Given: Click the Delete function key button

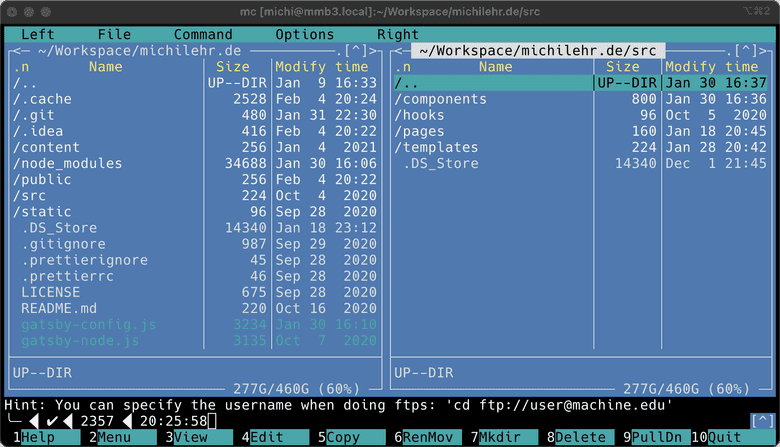Looking at the screenshot, I should (x=580, y=438).
